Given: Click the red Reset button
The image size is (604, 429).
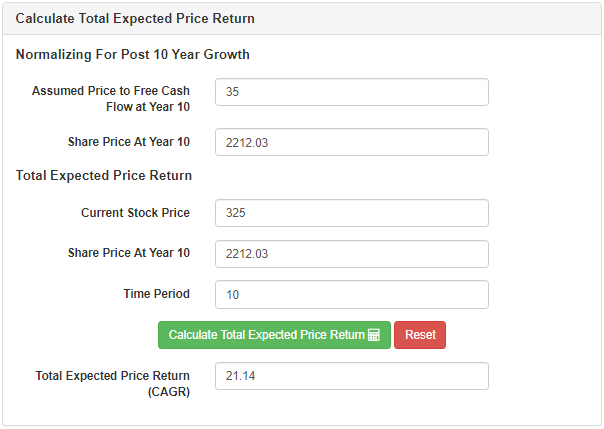Looking at the screenshot, I should click(420, 335).
